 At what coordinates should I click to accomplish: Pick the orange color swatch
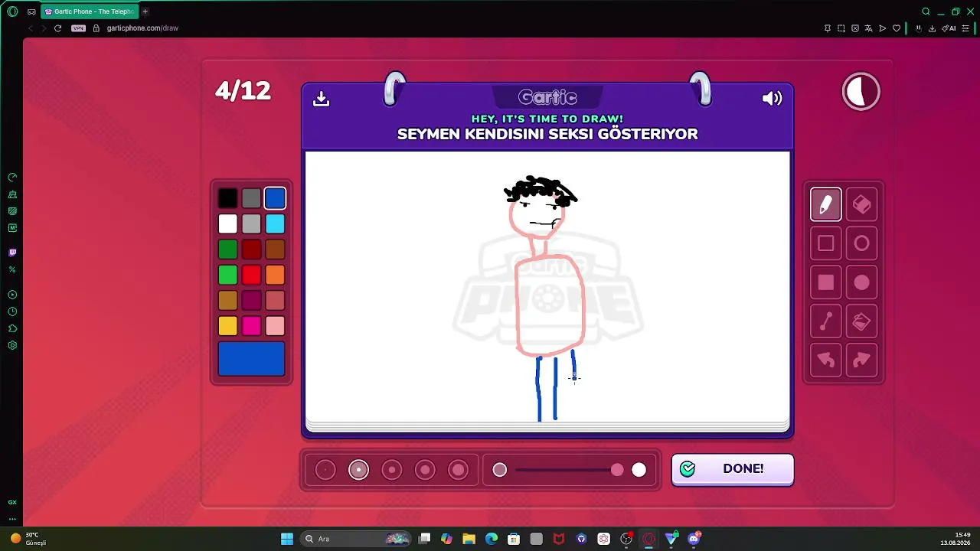click(x=275, y=275)
